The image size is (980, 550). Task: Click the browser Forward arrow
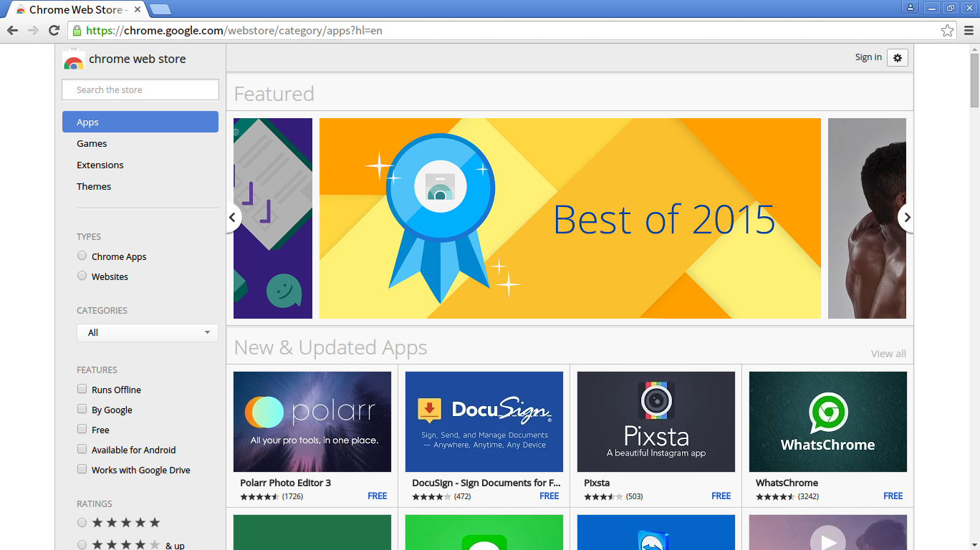(33, 30)
